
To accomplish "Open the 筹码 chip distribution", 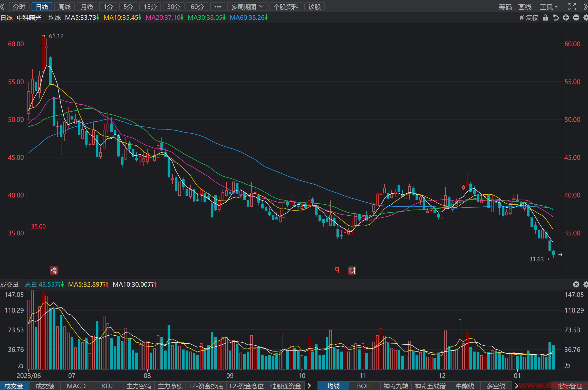I will tap(505, 7).
